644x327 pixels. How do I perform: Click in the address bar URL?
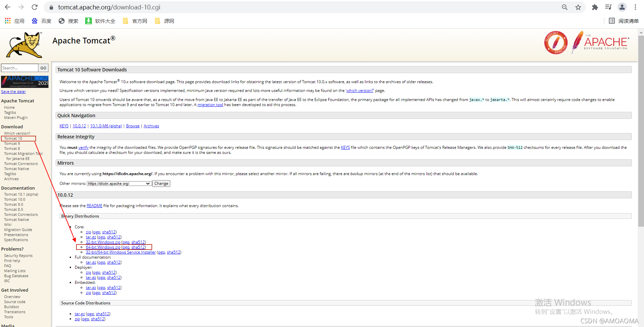[x=109, y=7]
